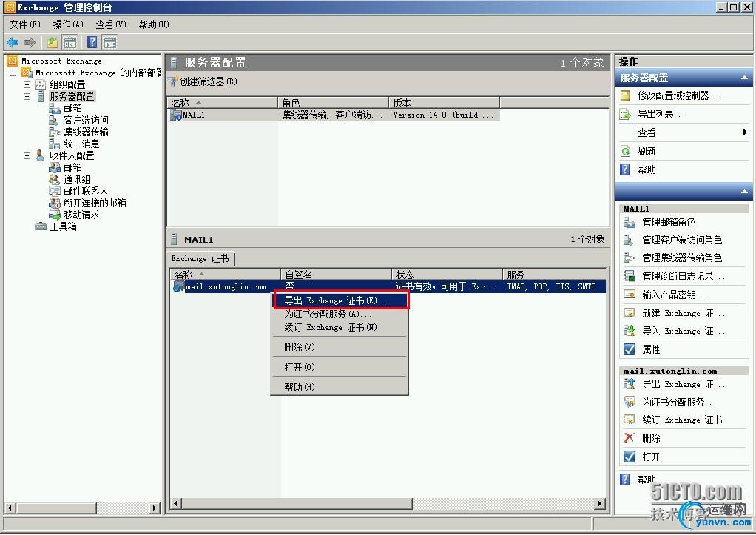
Task: Sort certificates by 自签名 column header
Action: pos(336,274)
